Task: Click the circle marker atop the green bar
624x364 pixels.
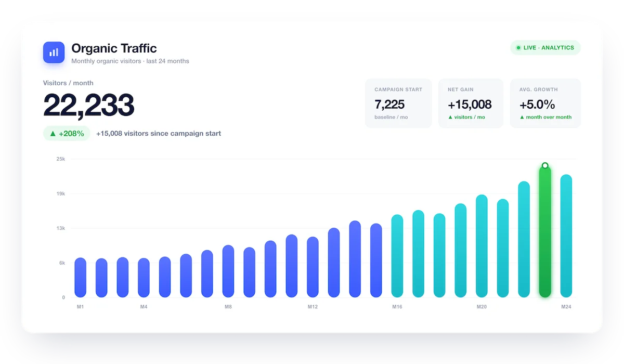Action: (545, 165)
